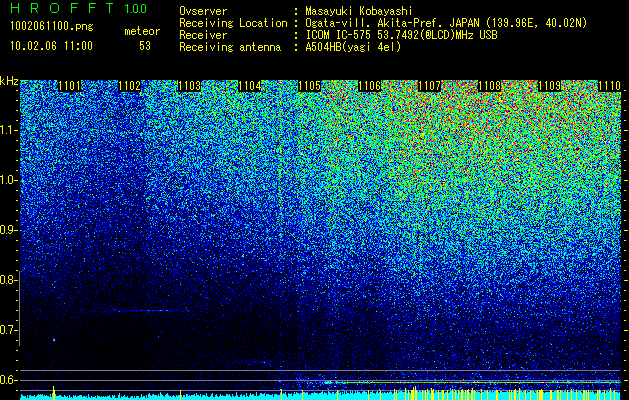Click the 1109 time marker
The height and width of the screenshot is (400, 629).
(x=550, y=86)
